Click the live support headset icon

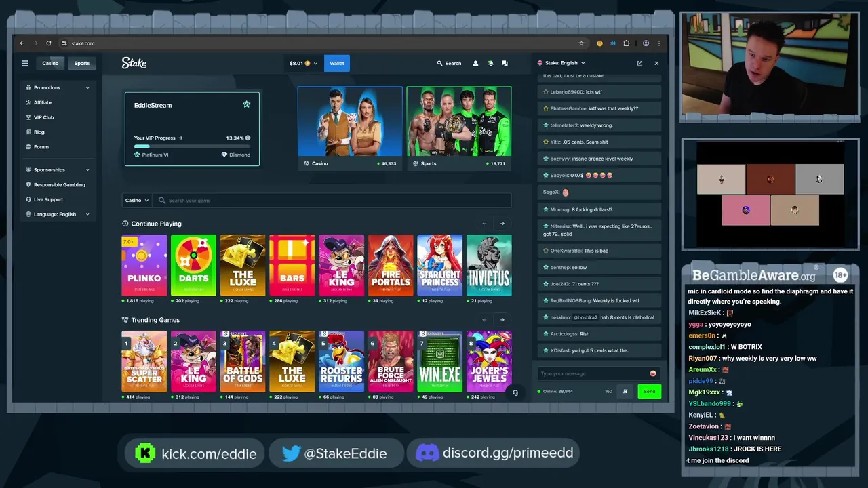(515, 392)
